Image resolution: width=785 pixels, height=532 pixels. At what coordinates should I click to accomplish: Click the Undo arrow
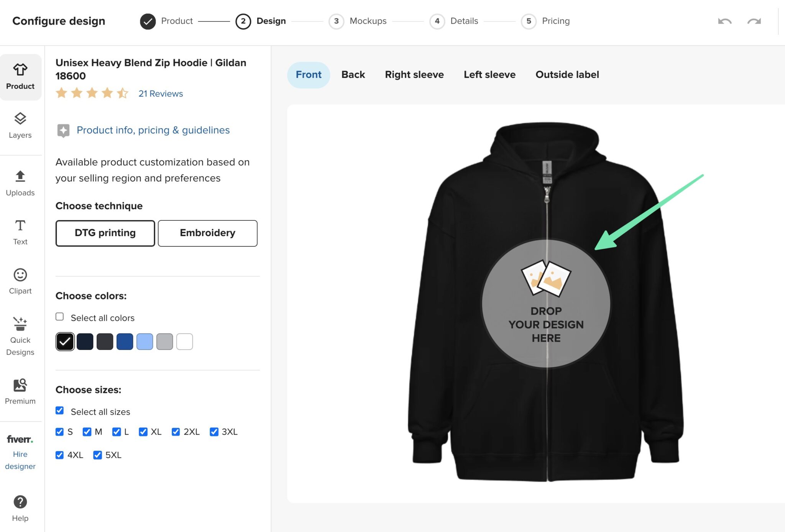pos(724,21)
